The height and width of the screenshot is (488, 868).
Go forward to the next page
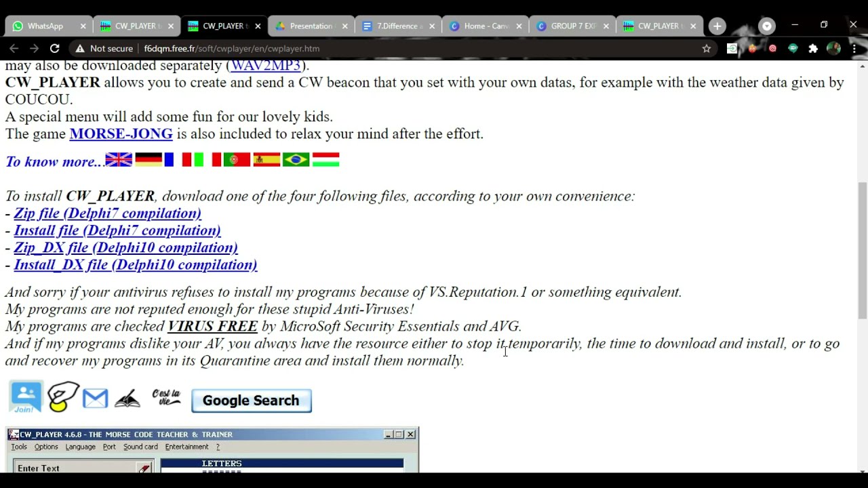pos(35,48)
